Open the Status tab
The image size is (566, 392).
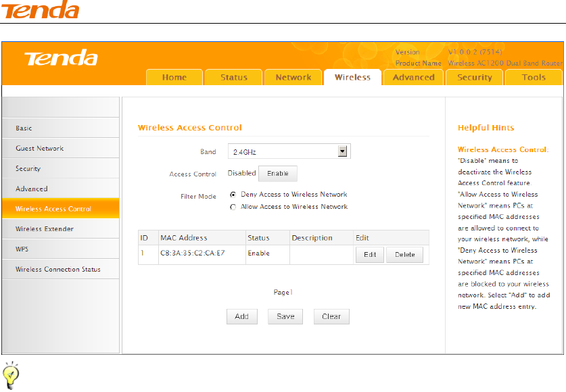point(233,77)
